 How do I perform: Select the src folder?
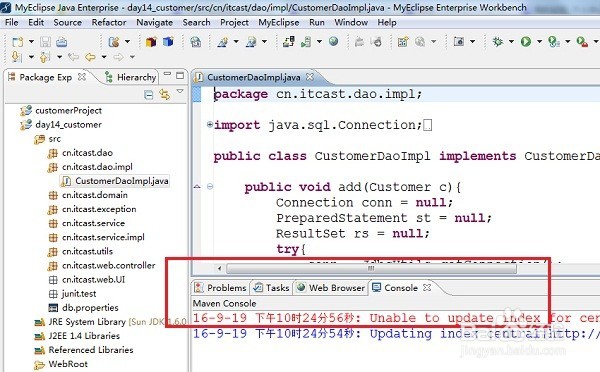click(47, 139)
